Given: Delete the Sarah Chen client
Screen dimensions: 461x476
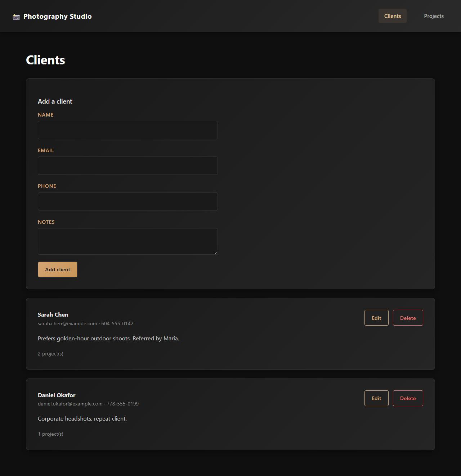Looking at the screenshot, I should click(408, 318).
